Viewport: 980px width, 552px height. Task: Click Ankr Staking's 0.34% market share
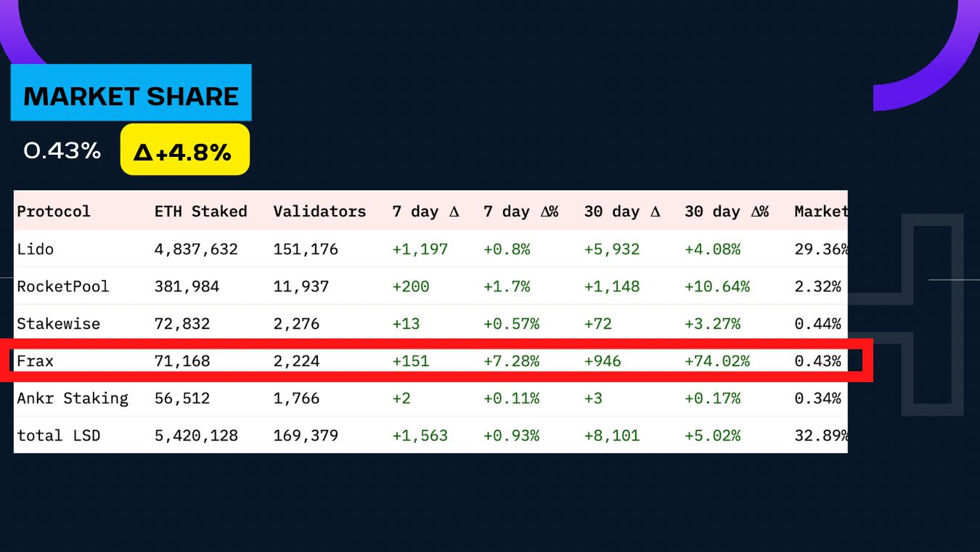[817, 398]
